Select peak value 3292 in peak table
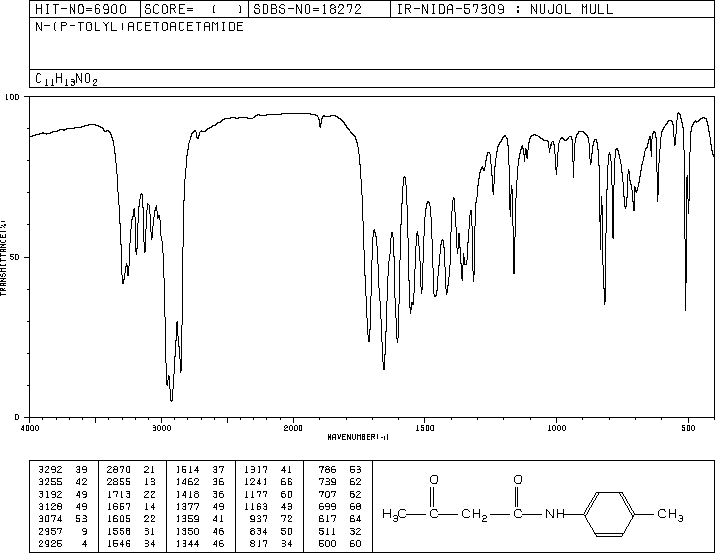Screen dimensions: 715x553 [50, 469]
